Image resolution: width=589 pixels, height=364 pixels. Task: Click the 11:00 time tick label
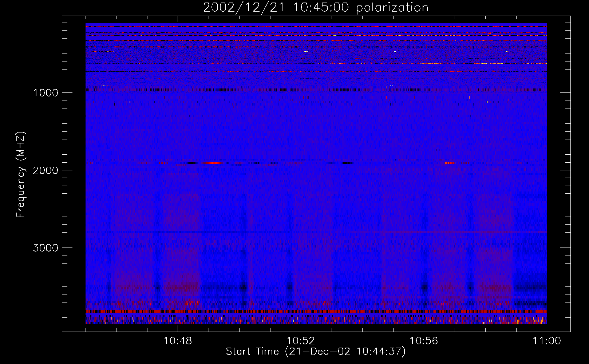coord(547,341)
